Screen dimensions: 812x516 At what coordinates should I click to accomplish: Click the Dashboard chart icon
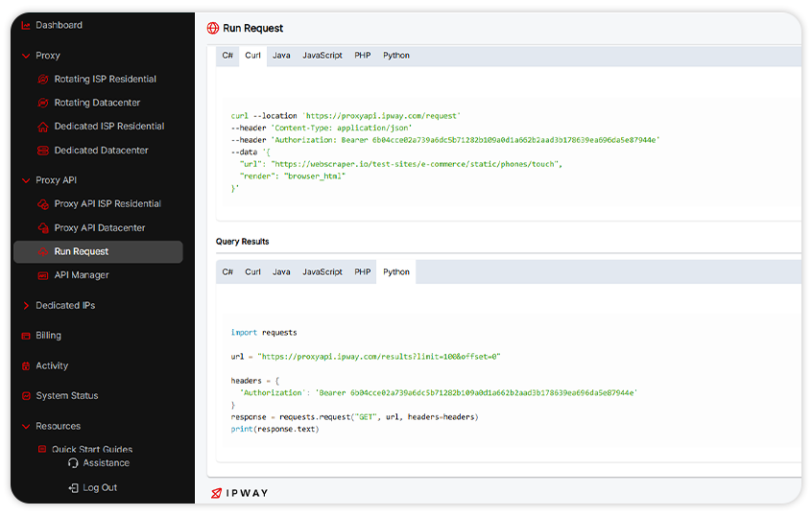pos(26,25)
